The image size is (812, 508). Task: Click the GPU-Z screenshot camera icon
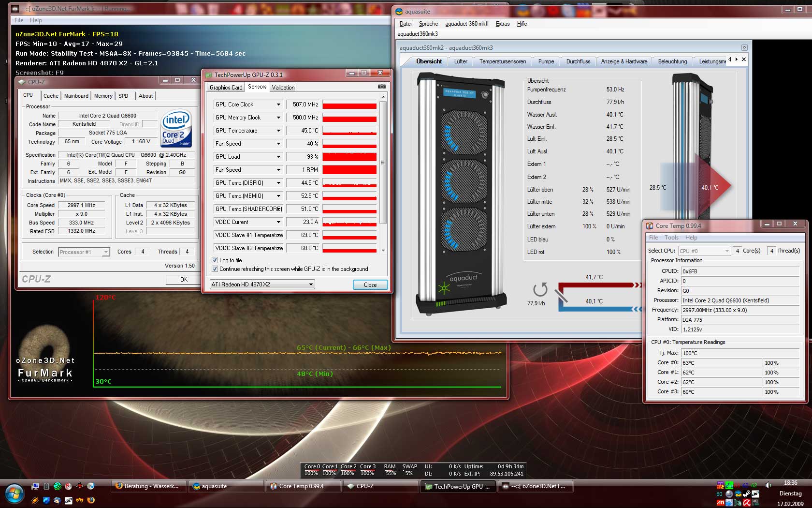pyautogui.click(x=382, y=87)
